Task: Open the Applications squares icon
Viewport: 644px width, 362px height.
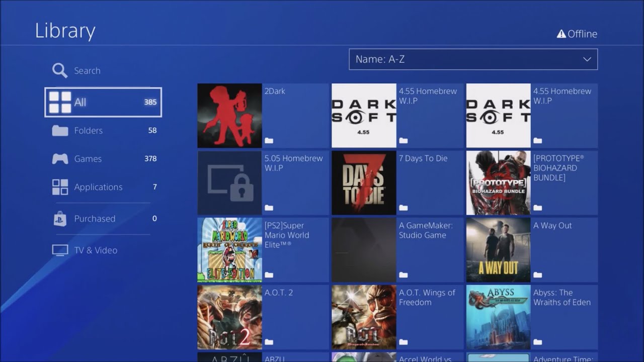Action: 60,187
